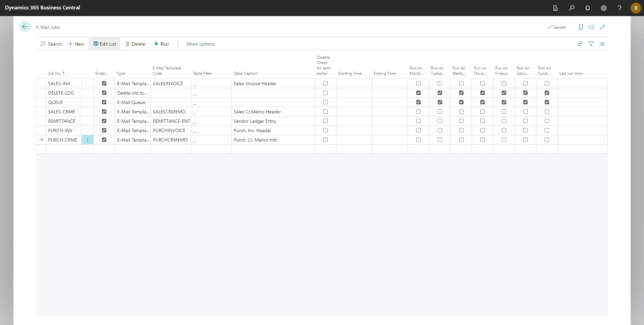The width and height of the screenshot is (644, 325).
Task: Open the bookmark page icon
Action: click(581, 27)
